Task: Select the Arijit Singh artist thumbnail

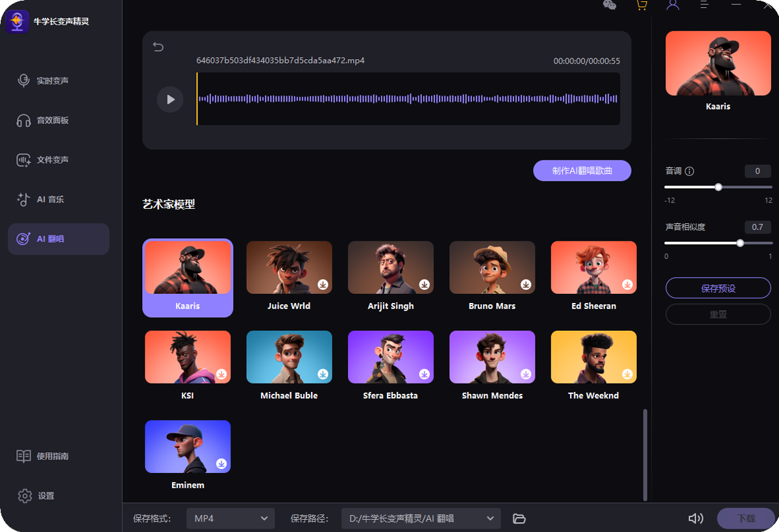Action: tap(390, 267)
